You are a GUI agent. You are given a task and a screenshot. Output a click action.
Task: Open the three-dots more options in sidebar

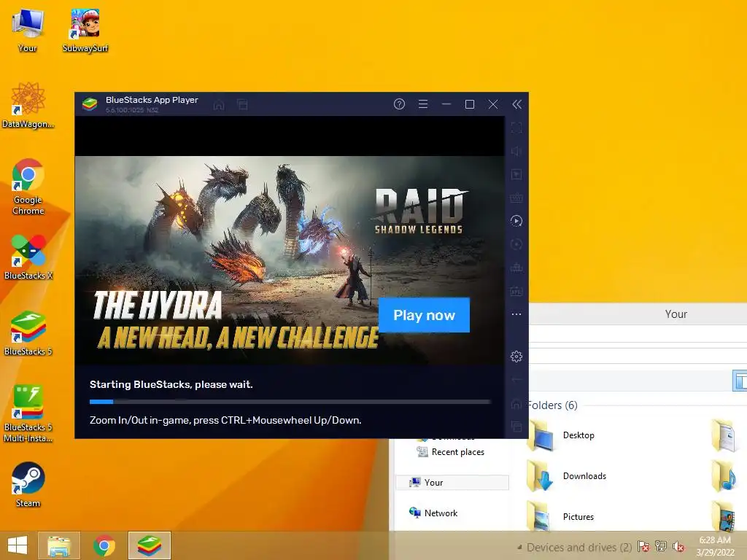(516, 314)
